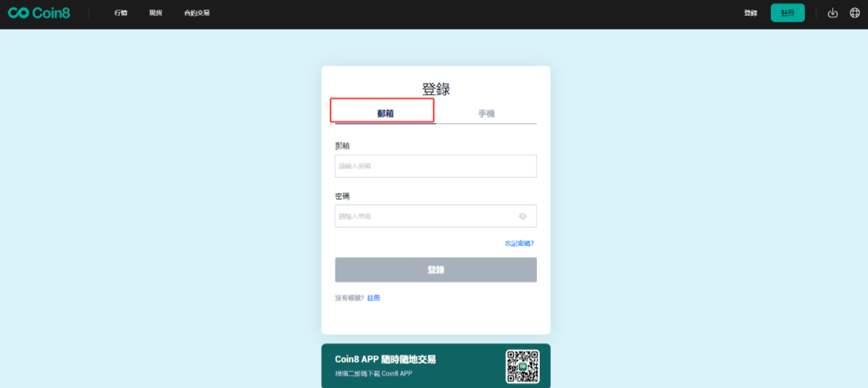This screenshot has width=868, height=388.
Task: Click the Coin8 APP QR code
Action: coord(522,366)
